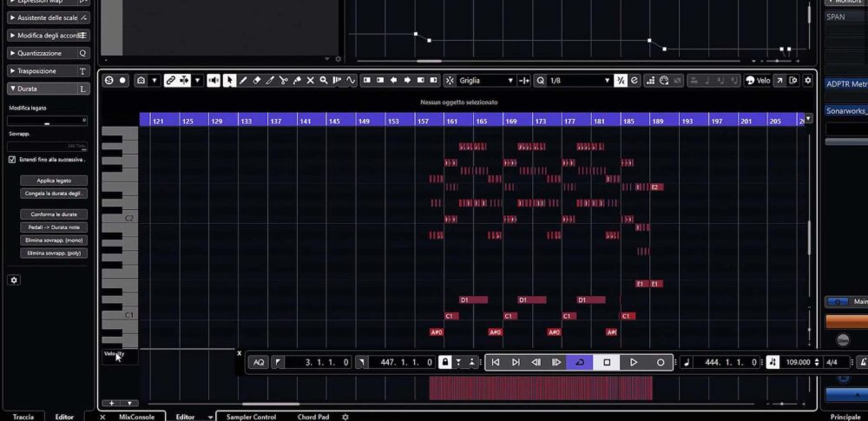Select the Mute X tool

(310, 80)
